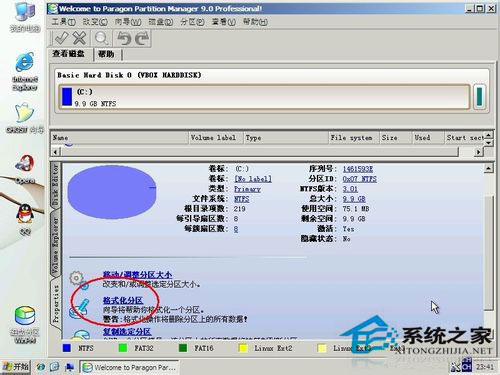The image size is (500, 375).
Task: Click the magnifier search toolbar icon
Action: click(101, 39)
